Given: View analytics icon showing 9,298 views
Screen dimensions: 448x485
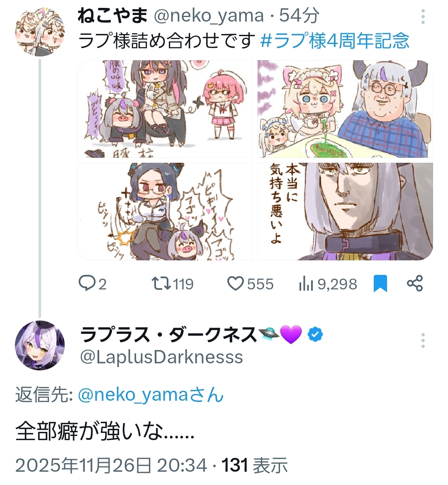Looking at the screenshot, I should point(306,284).
